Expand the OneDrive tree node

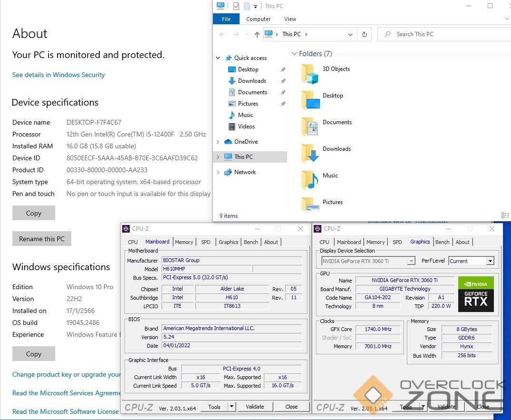[218, 142]
